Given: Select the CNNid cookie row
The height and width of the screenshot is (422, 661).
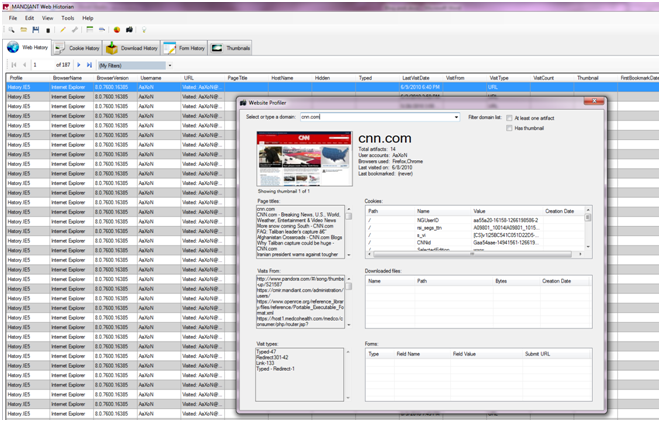Looking at the screenshot, I should (476, 243).
